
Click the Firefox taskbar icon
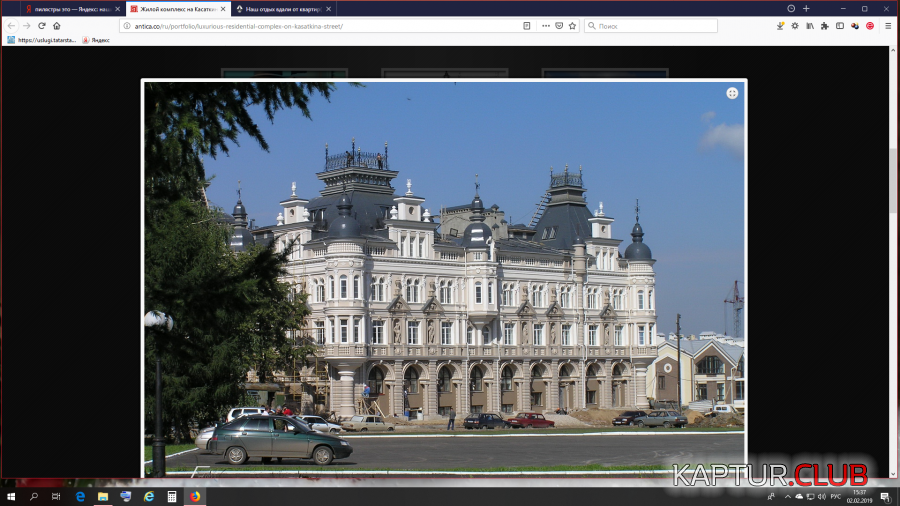pyautogui.click(x=195, y=497)
